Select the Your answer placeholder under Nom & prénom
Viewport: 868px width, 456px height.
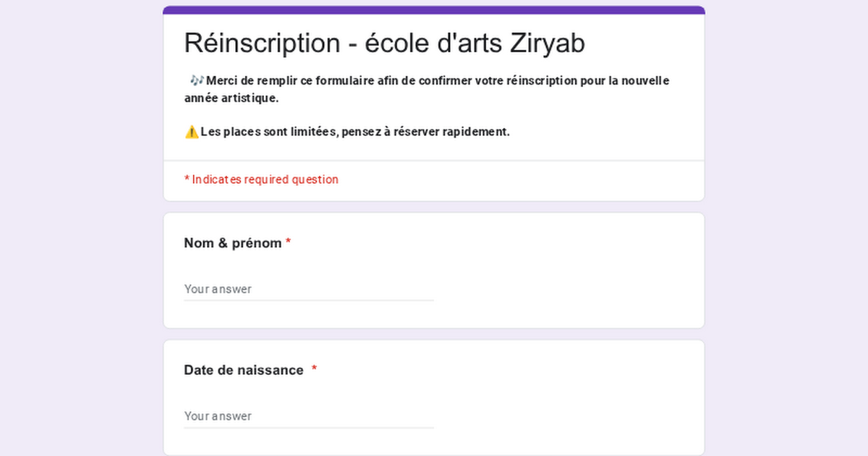pos(218,289)
